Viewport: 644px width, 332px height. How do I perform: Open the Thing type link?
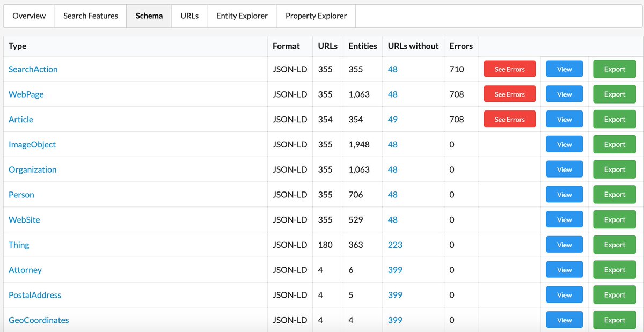19,245
